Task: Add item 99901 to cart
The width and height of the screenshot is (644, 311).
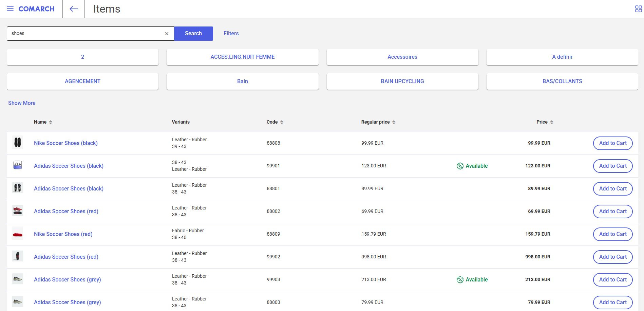Action: [613, 166]
